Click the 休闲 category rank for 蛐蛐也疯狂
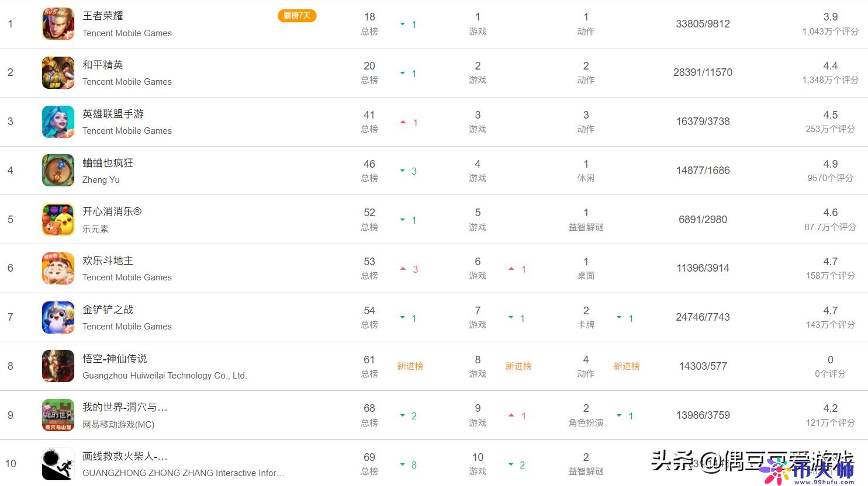The image size is (868, 486). pyautogui.click(x=586, y=171)
